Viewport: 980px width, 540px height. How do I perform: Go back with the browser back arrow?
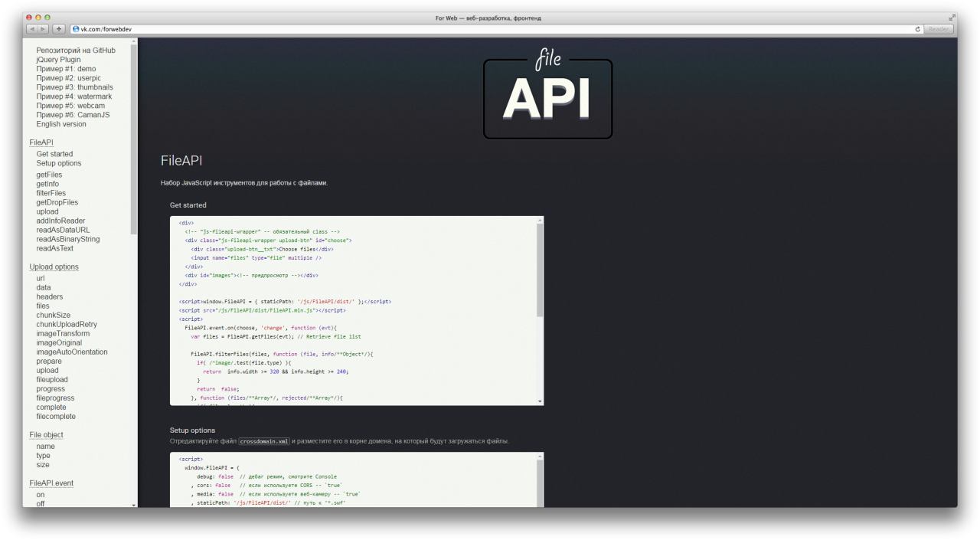pyautogui.click(x=32, y=29)
